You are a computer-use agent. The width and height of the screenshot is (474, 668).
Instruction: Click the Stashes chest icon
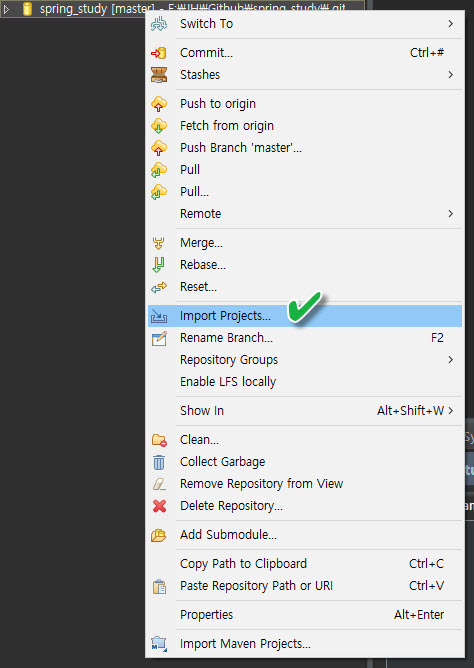[x=159, y=75]
